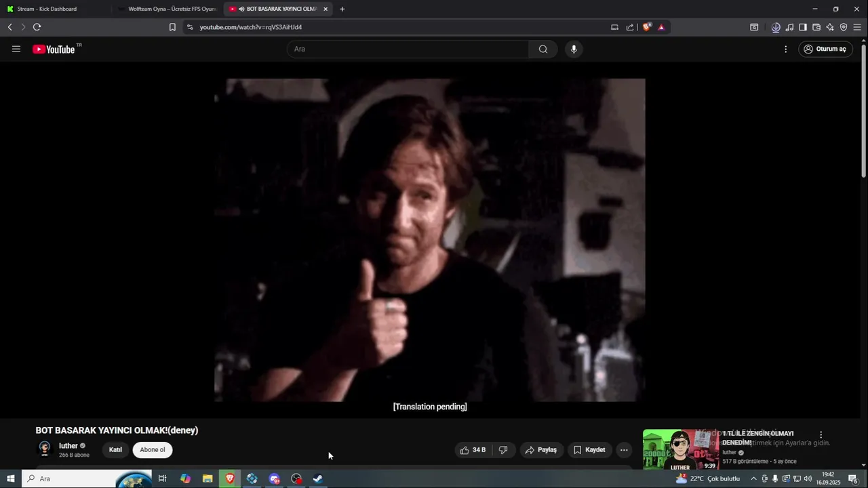Switch to Wolfteam Oyna browser tab
Screen dimensions: 868x488
(166, 9)
